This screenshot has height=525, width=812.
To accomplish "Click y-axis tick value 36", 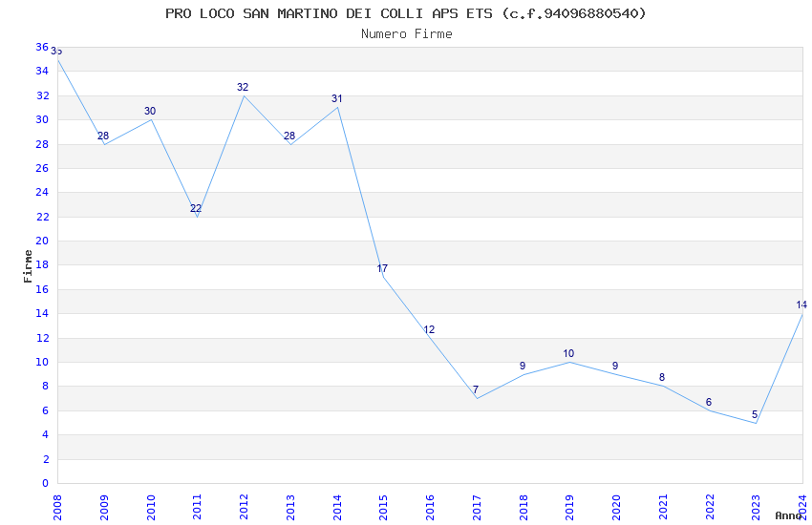I will [42, 47].
